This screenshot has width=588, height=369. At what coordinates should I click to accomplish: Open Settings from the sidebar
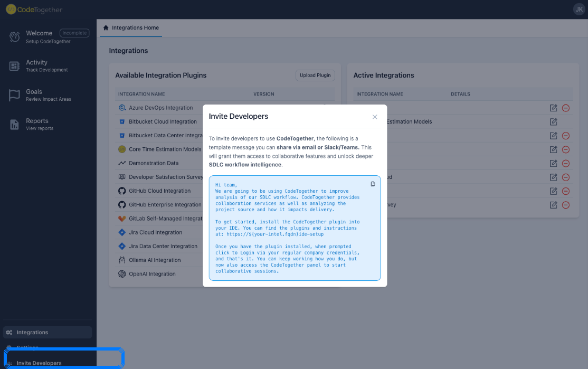tap(29, 347)
